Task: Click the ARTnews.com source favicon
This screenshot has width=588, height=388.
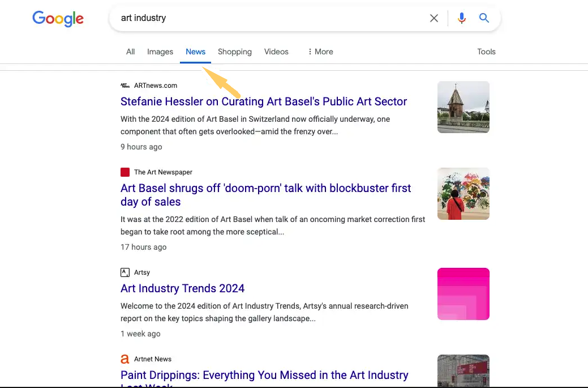Action: [x=125, y=86]
